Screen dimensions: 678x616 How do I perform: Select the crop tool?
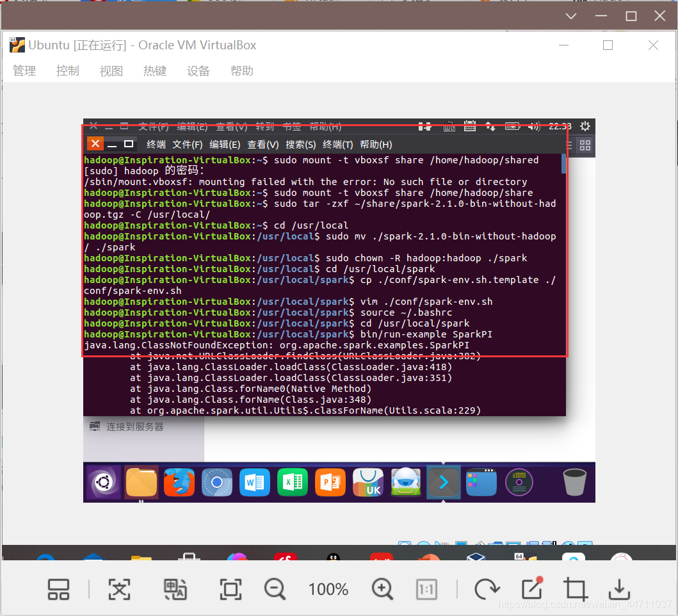pyautogui.click(x=575, y=589)
